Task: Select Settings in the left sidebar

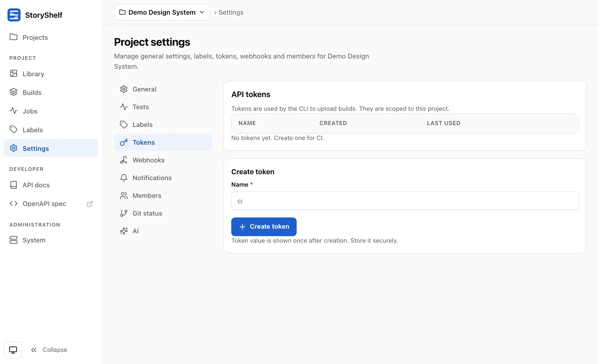Action: click(51, 148)
